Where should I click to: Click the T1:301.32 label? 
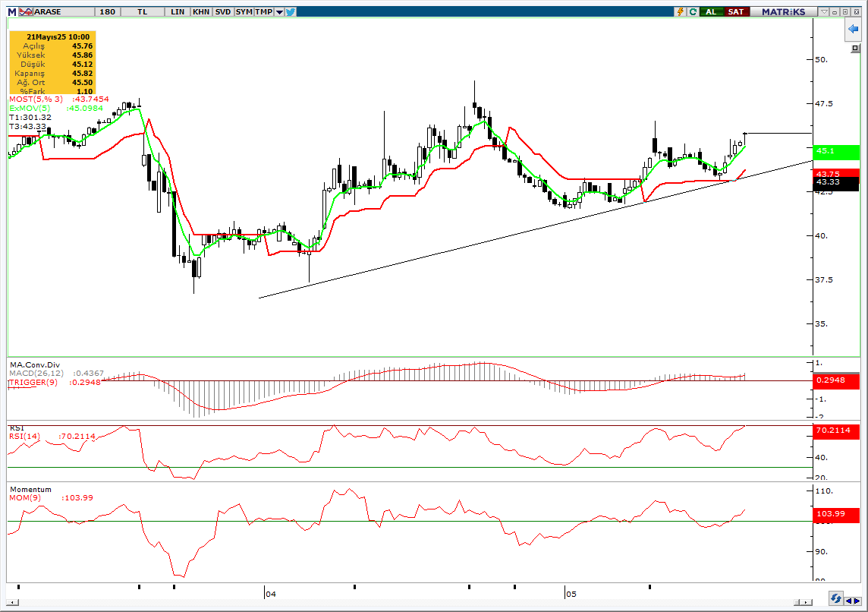30,118
